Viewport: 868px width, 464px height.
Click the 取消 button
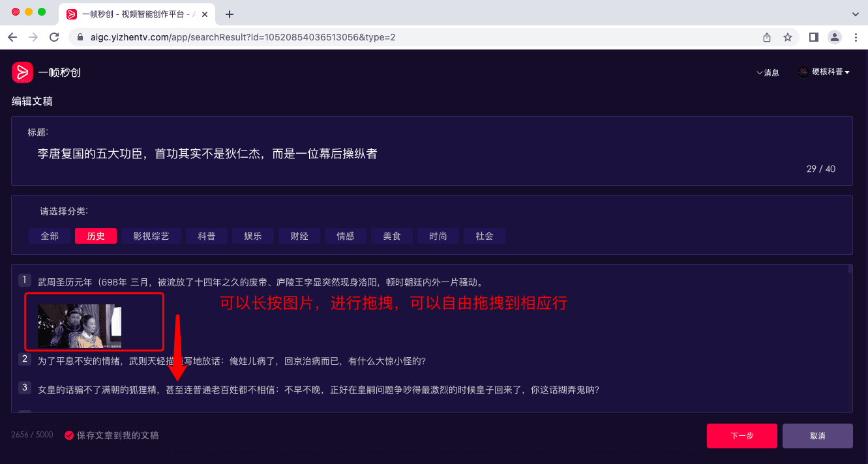(817, 435)
